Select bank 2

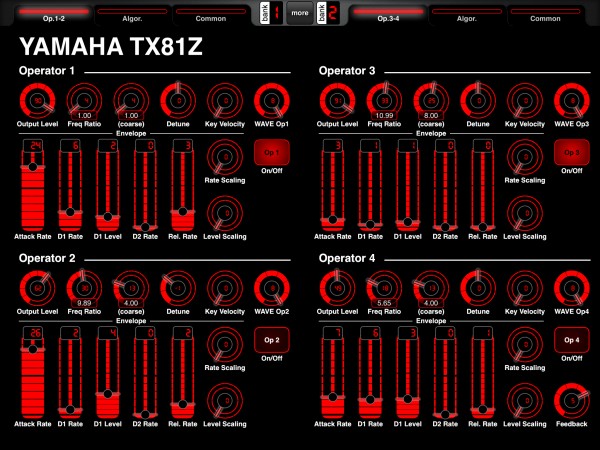tap(328, 13)
